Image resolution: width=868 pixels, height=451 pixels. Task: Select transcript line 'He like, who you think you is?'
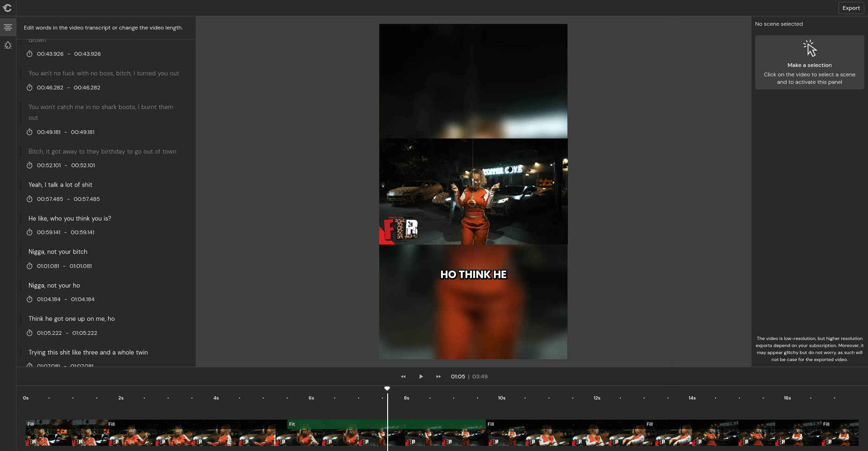click(x=70, y=218)
